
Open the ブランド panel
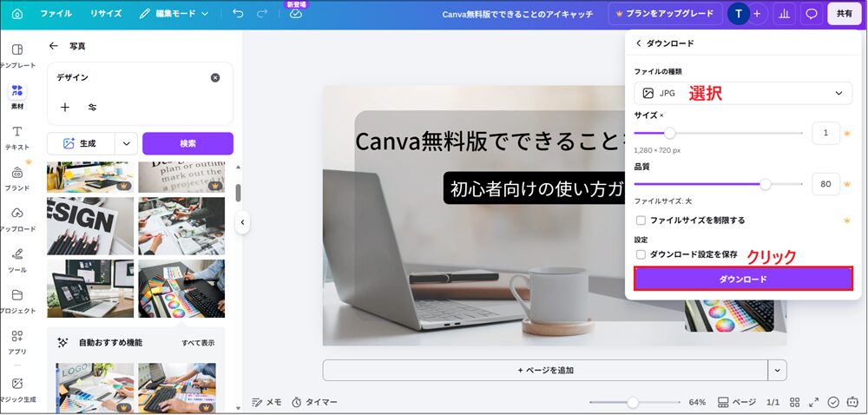point(17,178)
